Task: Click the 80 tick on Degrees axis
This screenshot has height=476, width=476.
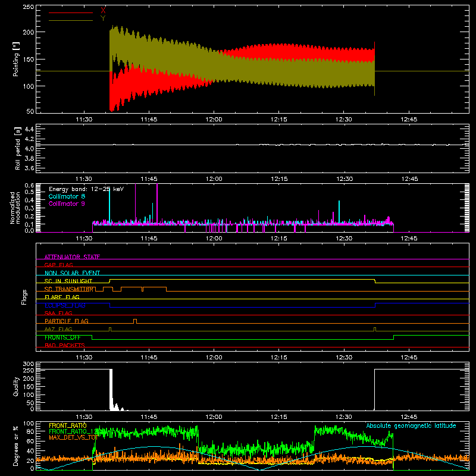Action: (x=30, y=431)
